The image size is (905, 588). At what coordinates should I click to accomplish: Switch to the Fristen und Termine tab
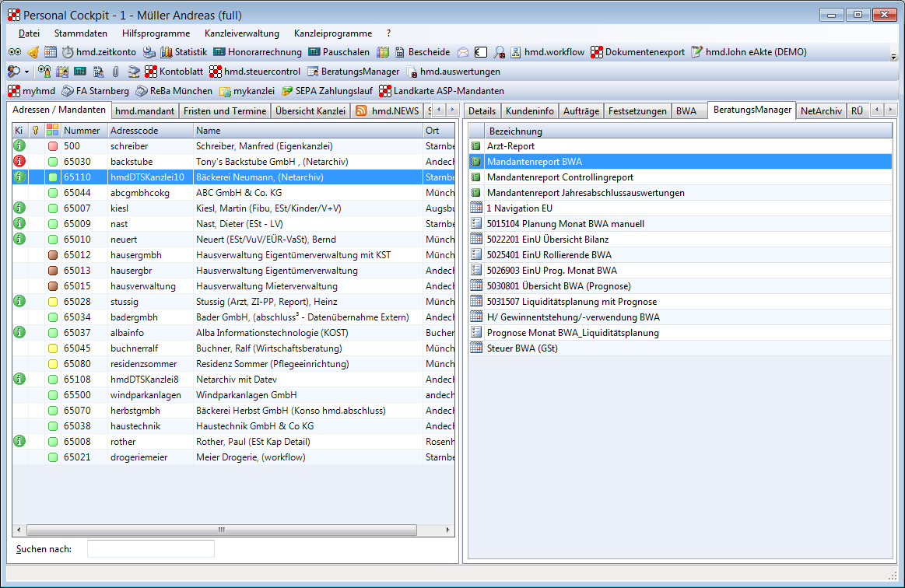pyautogui.click(x=225, y=111)
